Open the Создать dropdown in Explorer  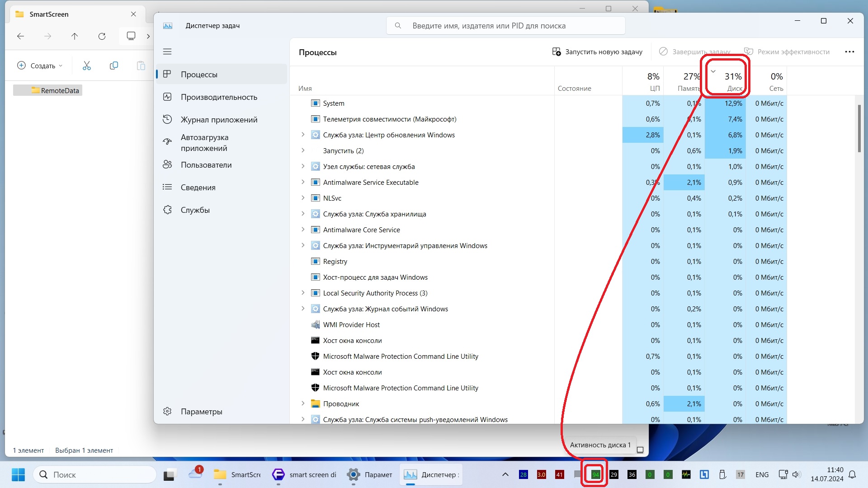click(39, 66)
